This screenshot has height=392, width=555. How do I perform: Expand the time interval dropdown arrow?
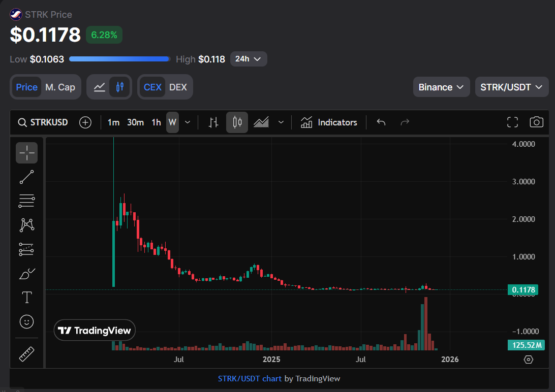[188, 122]
